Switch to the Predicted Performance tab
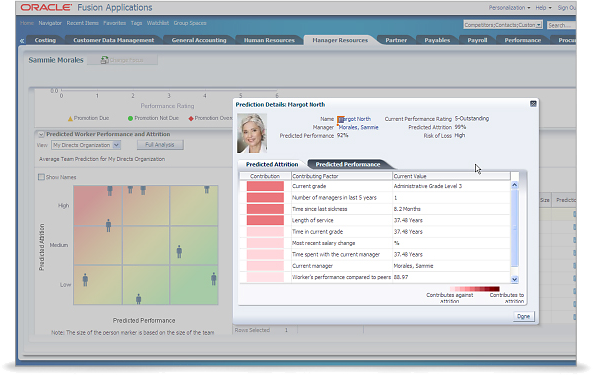The width and height of the screenshot is (593, 375). pyautogui.click(x=348, y=164)
